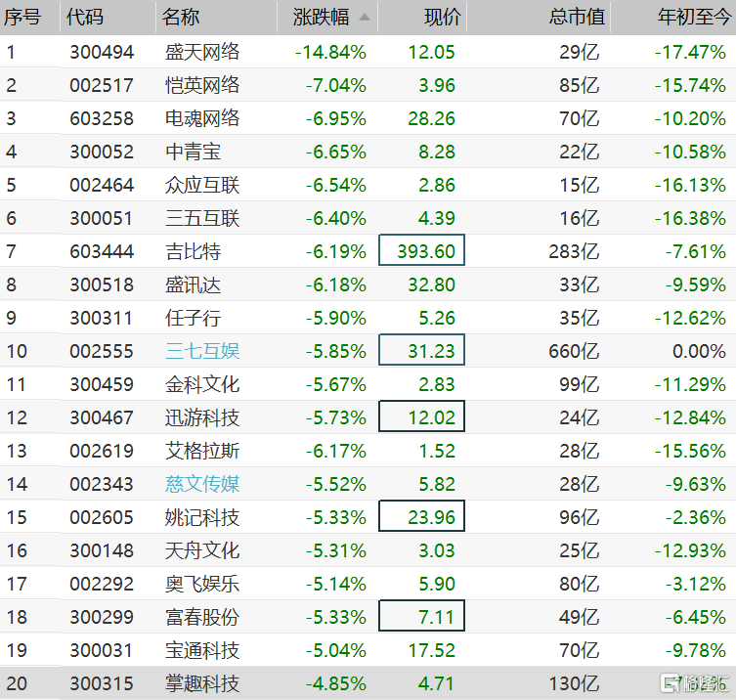Select stock code 002343

point(102,484)
